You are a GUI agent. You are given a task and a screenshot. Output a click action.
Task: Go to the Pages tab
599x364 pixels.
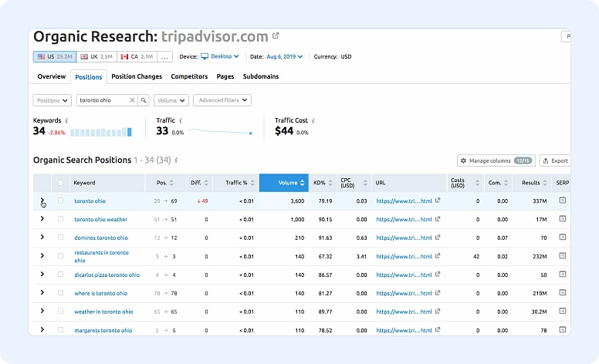225,76
